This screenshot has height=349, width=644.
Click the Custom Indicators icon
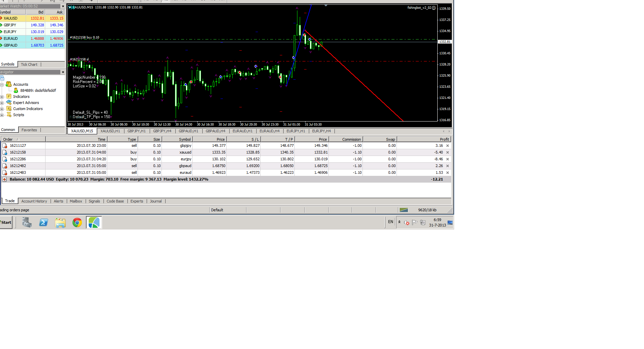tap(9, 109)
